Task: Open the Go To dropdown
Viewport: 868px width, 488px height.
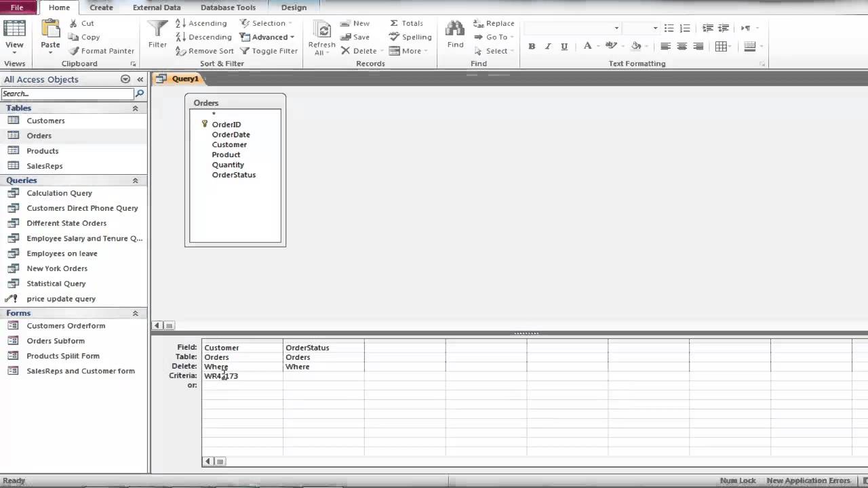Action: tap(494, 37)
